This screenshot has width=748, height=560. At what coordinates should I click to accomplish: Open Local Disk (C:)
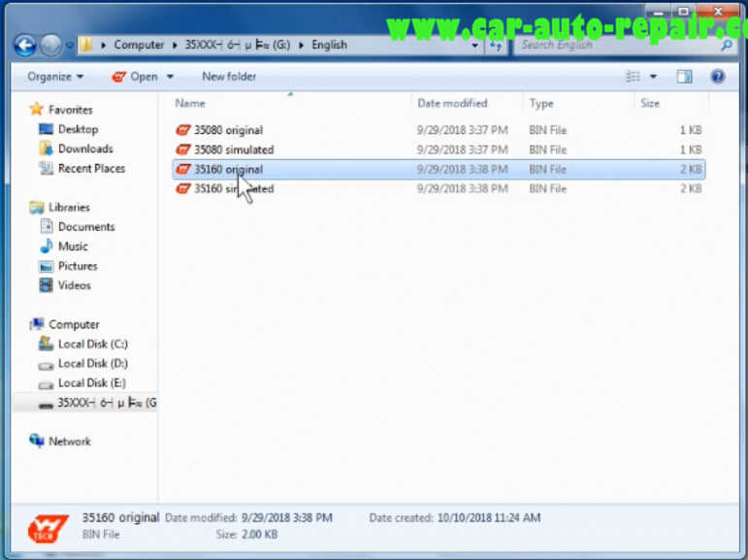tap(93, 345)
